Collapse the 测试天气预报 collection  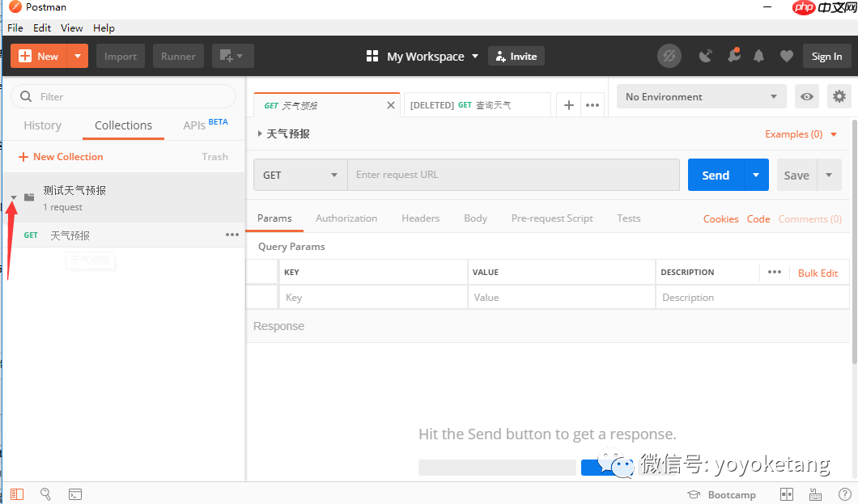click(14, 197)
